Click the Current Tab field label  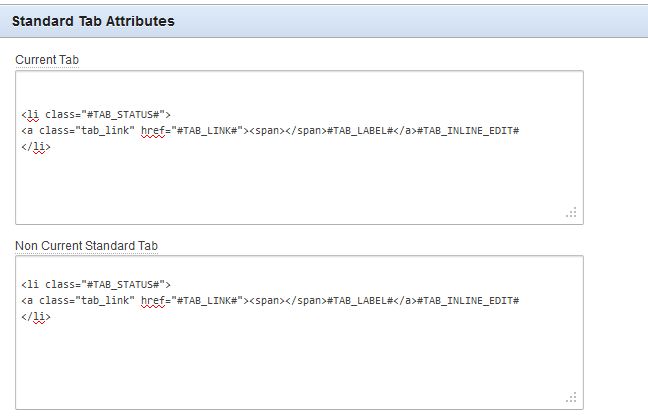[x=47, y=60]
